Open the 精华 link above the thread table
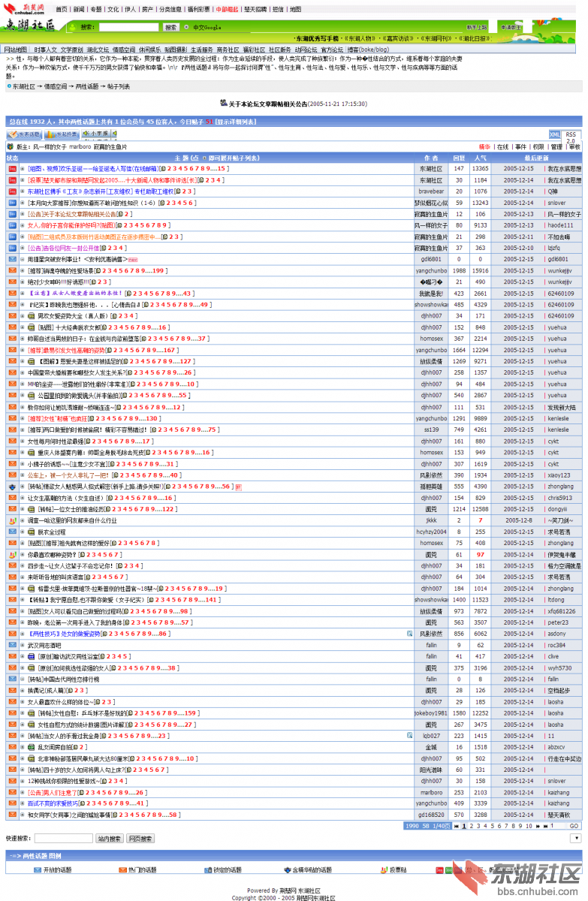This screenshot has height=901, width=588. click(x=484, y=147)
